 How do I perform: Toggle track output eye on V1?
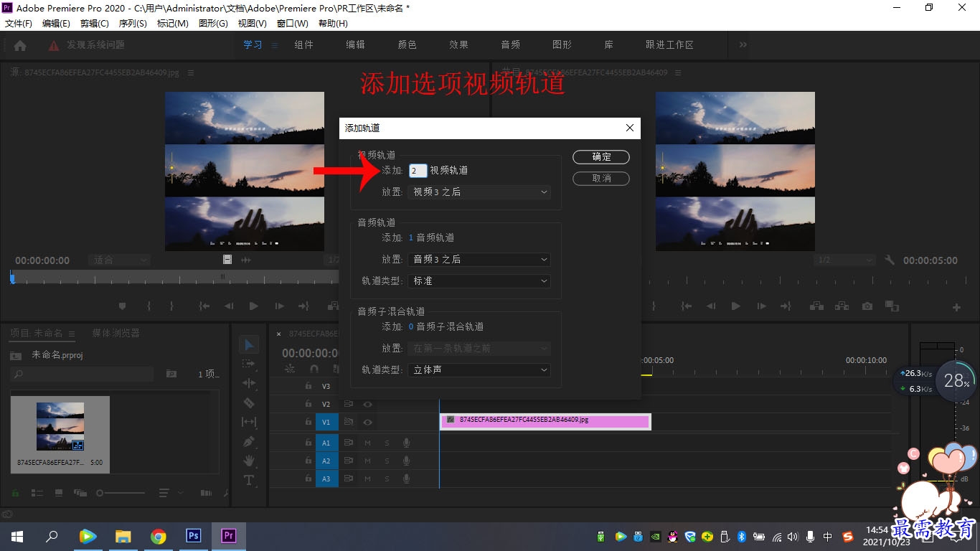[367, 422]
